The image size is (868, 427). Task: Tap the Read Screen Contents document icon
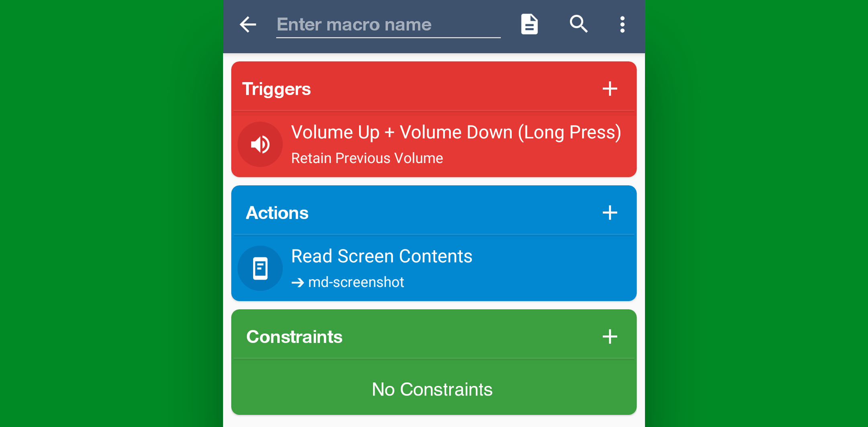point(260,268)
